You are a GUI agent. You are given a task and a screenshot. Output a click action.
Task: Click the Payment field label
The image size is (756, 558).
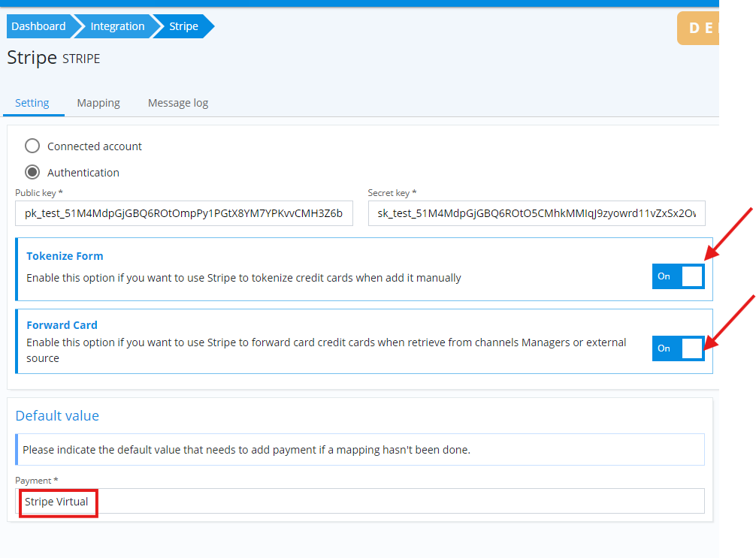point(37,481)
